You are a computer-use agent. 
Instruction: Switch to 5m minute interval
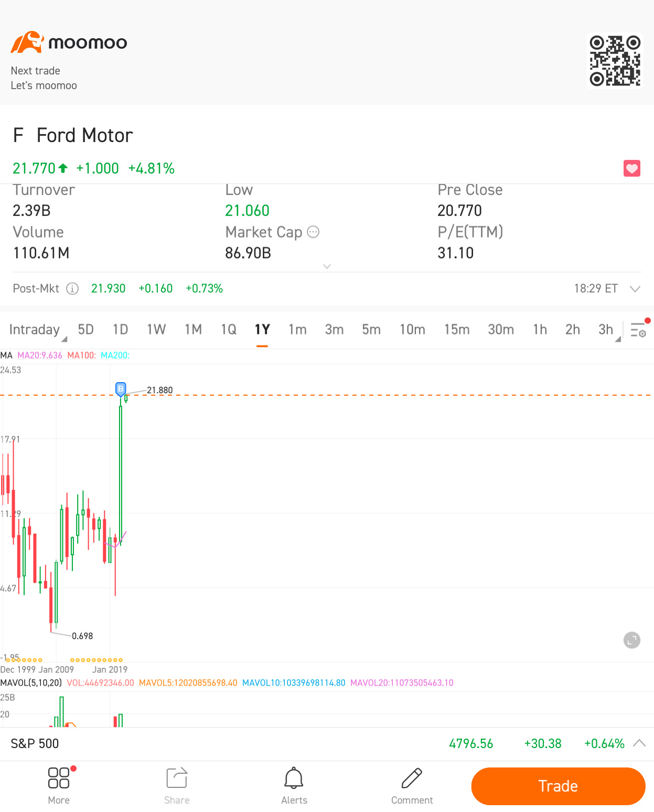point(371,329)
